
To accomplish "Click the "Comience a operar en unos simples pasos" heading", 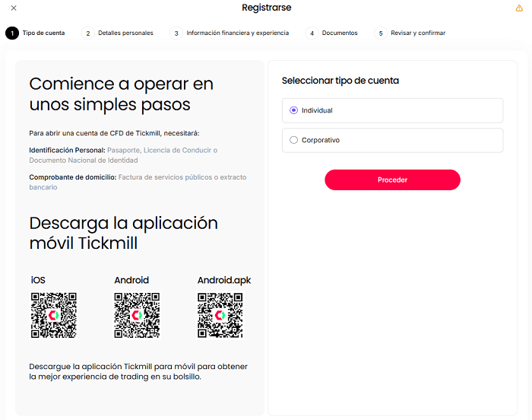I will (121, 94).
